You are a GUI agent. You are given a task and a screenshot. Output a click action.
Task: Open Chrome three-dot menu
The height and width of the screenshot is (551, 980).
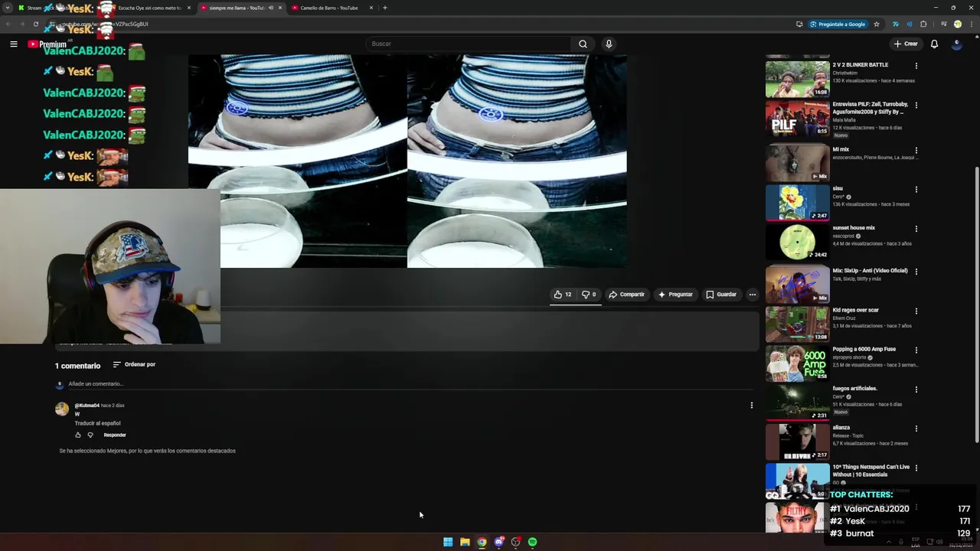971,24
